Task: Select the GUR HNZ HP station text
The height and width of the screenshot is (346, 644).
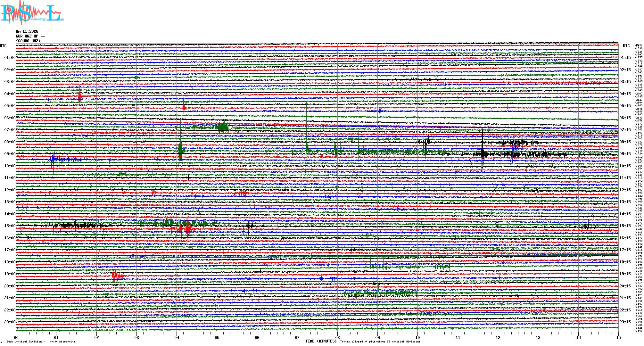Action: tap(30, 36)
